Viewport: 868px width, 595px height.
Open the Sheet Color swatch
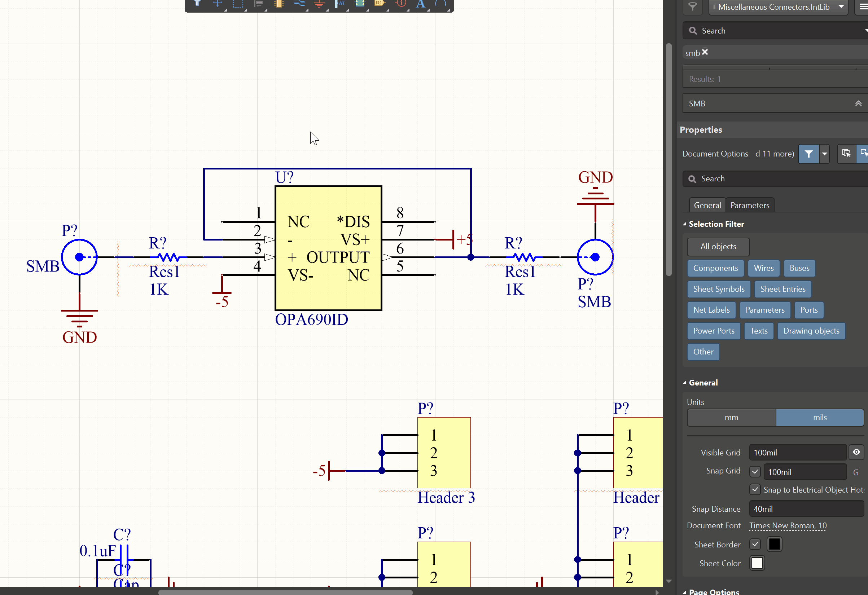click(757, 563)
